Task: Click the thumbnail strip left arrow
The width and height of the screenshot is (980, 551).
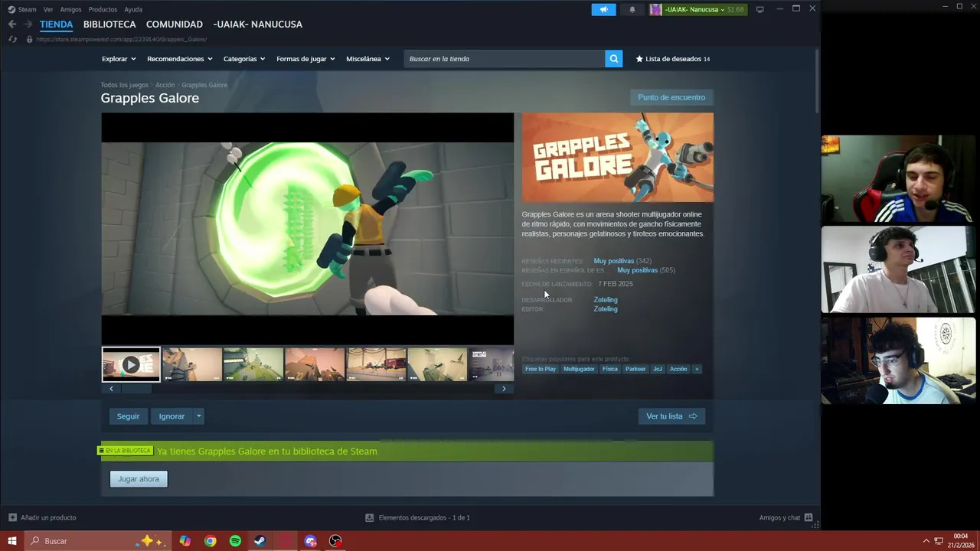Action: click(111, 389)
